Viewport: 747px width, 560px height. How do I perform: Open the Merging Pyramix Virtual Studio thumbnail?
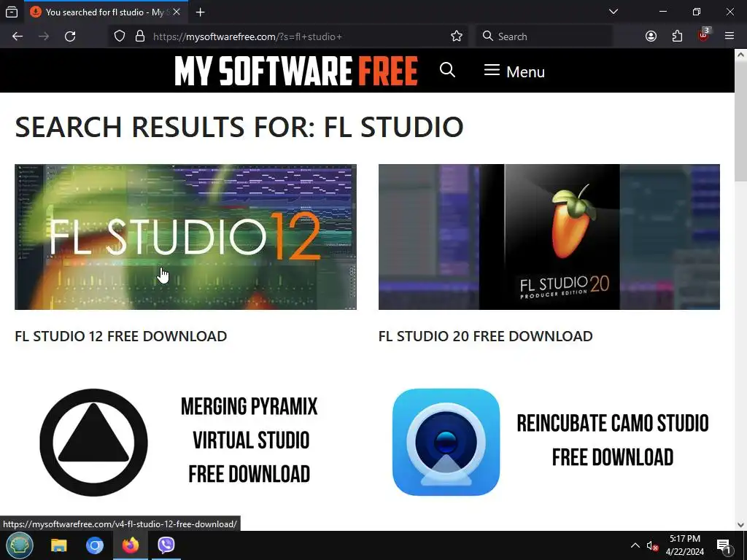[x=186, y=442]
